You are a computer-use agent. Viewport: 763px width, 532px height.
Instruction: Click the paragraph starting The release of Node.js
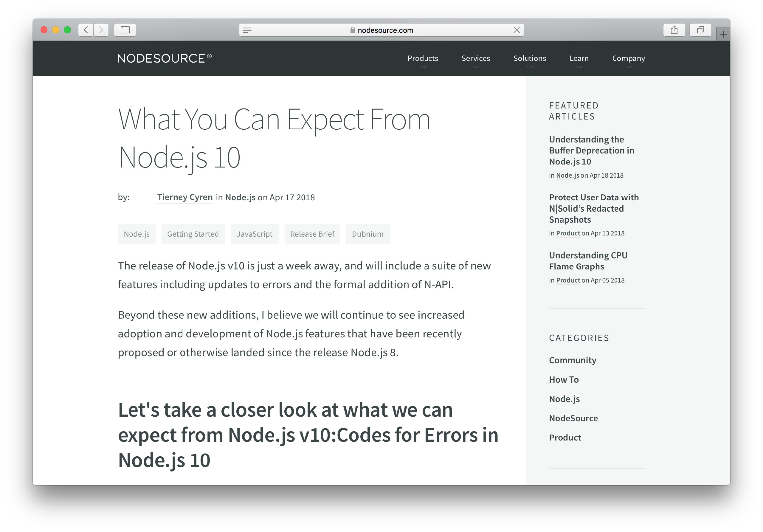click(304, 275)
